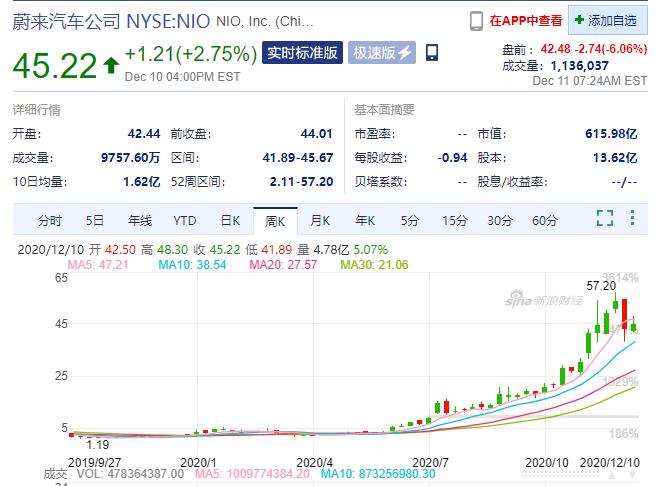
Task: Click the MA30: 21.06 indicator label
Action: coord(374,265)
